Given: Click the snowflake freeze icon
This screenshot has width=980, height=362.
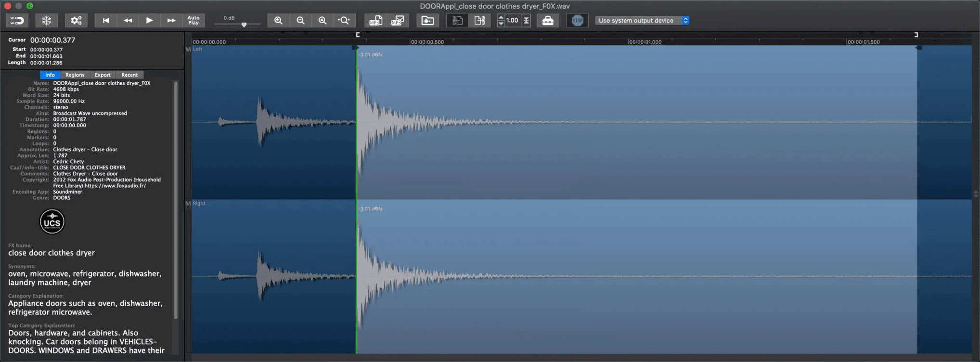Looking at the screenshot, I should pyautogui.click(x=47, y=20).
